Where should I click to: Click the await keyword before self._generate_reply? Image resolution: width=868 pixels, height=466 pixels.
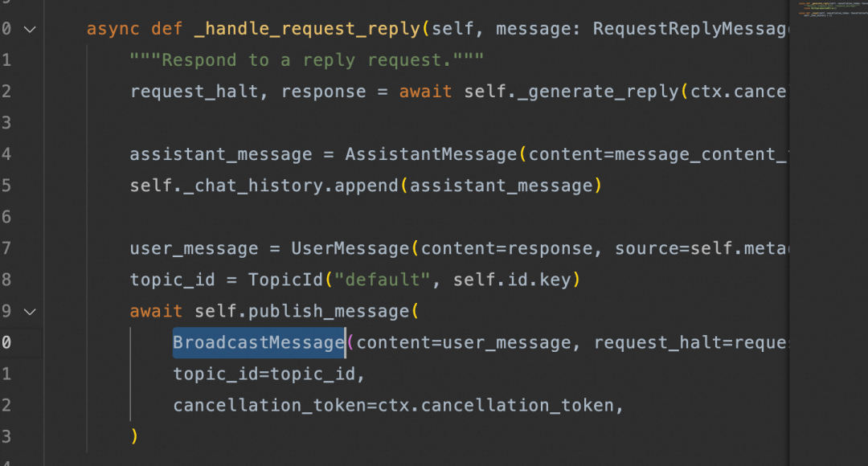point(425,92)
